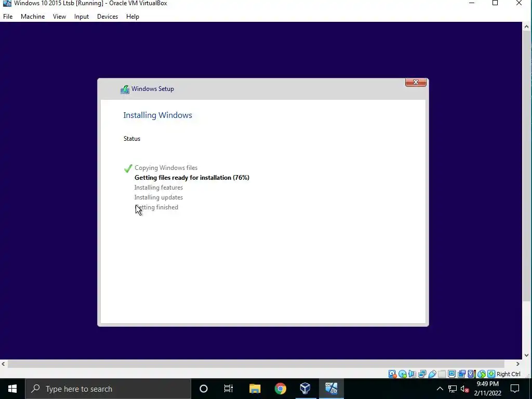This screenshot has width=532, height=399.
Task: Click the network adapters status icon
Action: click(422, 374)
